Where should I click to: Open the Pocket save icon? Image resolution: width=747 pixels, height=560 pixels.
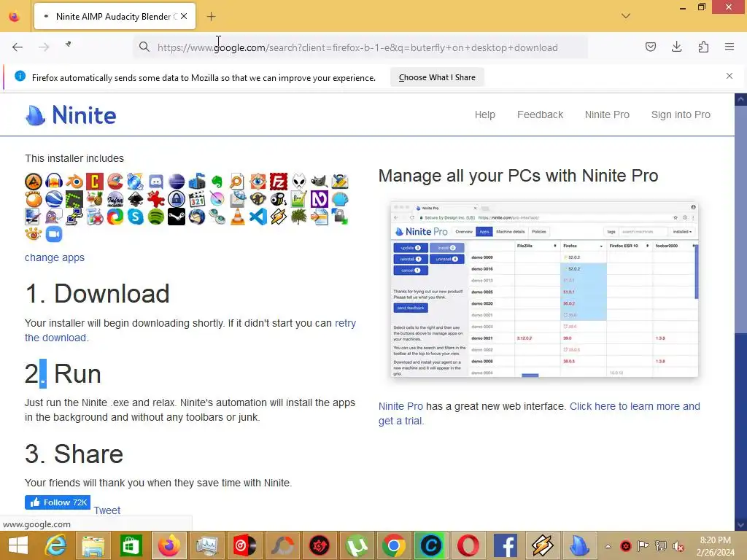click(651, 47)
